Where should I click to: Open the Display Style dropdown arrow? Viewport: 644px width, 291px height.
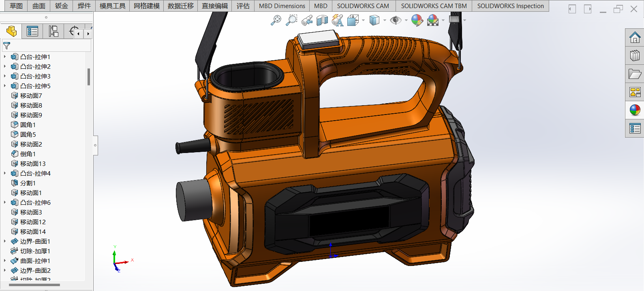385,20
